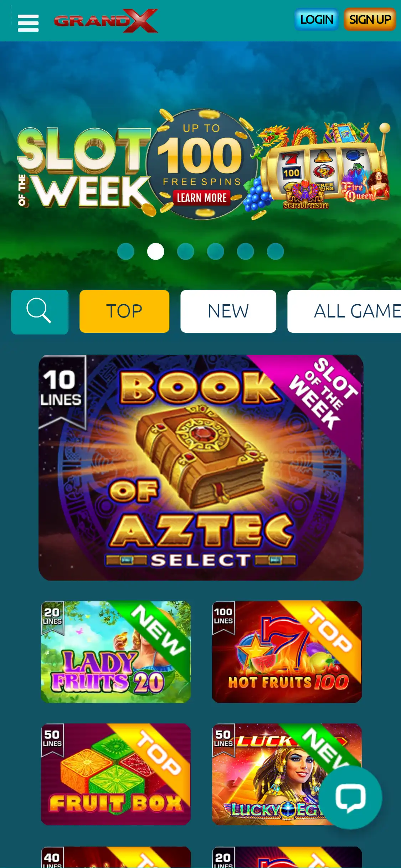Select the third carousel slide dot

pyautogui.click(x=186, y=252)
